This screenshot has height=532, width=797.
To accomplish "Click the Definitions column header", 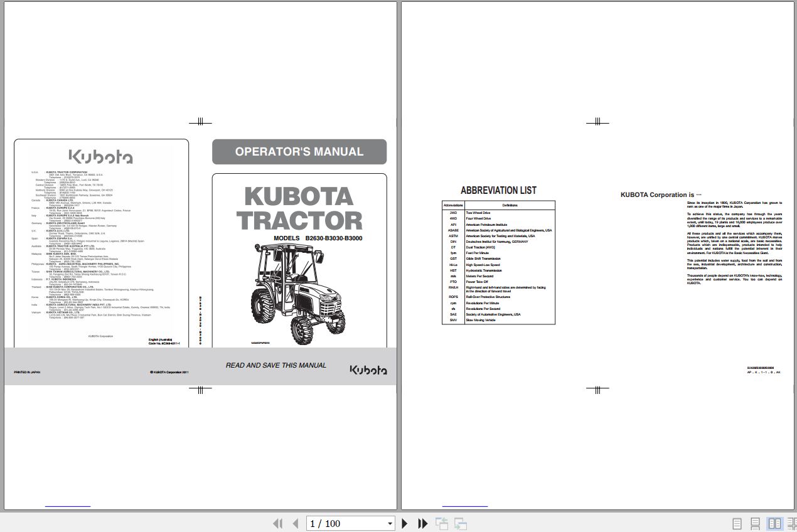I will coord(510,205).
